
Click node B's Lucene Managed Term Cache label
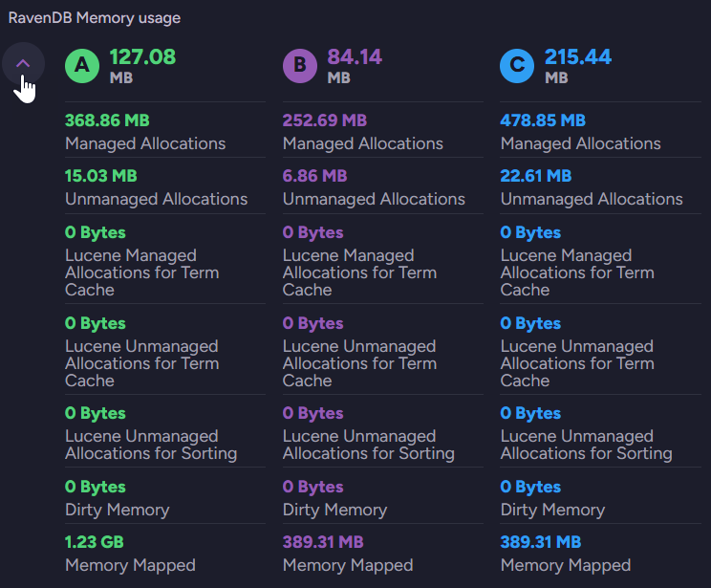point(359,272)
